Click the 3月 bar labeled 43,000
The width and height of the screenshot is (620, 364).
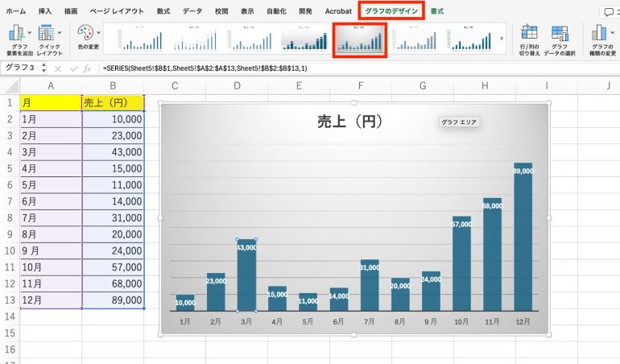pyautogui.click(x=246, y=275)
